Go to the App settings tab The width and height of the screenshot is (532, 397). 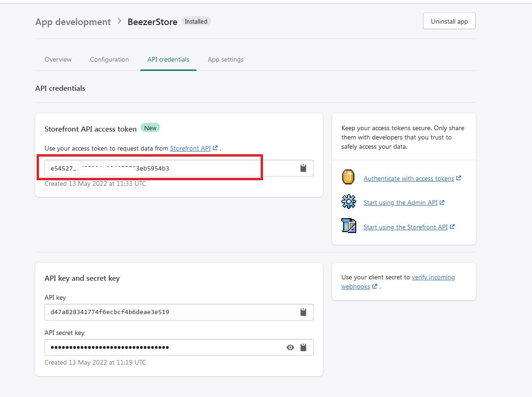pos(225,59)
